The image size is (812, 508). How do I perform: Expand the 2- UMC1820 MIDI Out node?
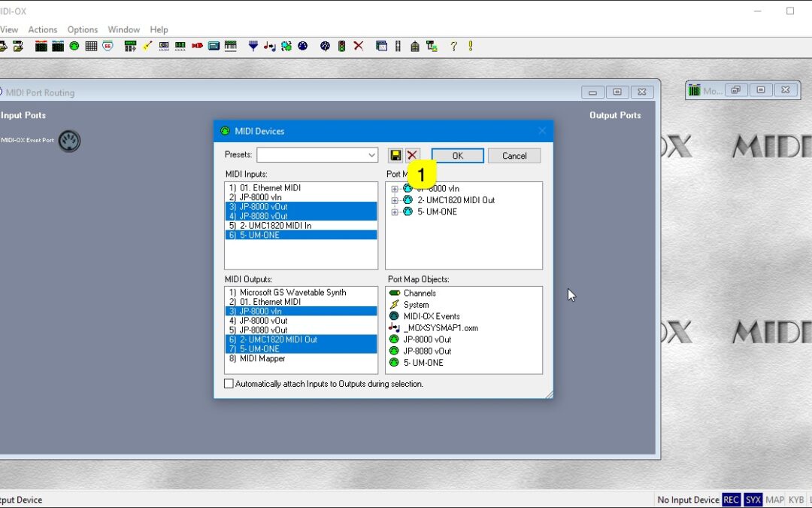point(395,200)
